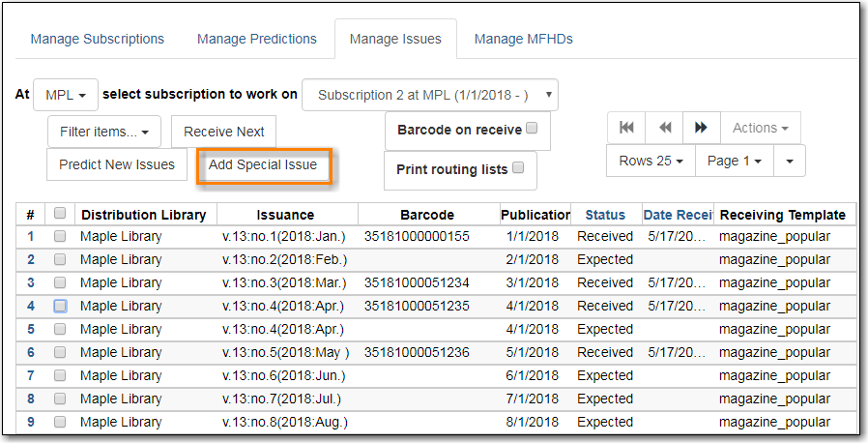Image resolution: width=868 pixels, height=443 pixels.
Task: Sort by the Status column header
Action: (605, 215)
